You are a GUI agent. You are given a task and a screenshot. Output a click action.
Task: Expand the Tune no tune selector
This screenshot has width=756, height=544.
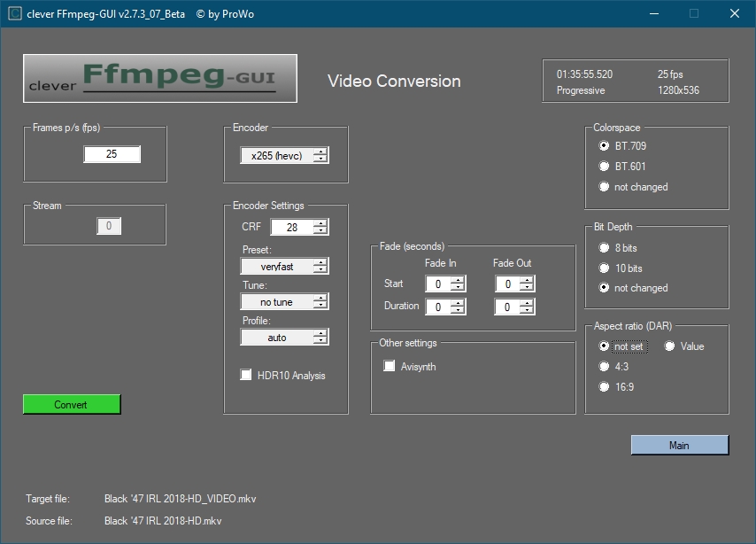tap(284, 302)
